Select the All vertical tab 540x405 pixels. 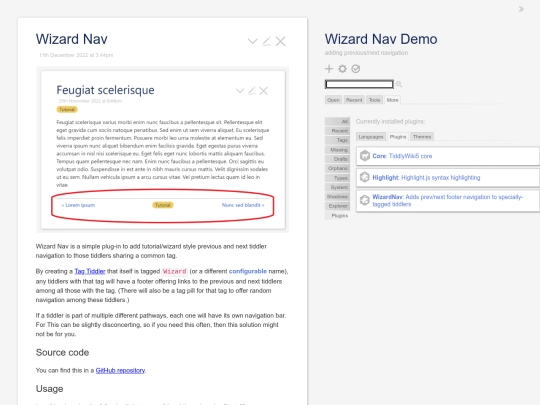point(338,122)
